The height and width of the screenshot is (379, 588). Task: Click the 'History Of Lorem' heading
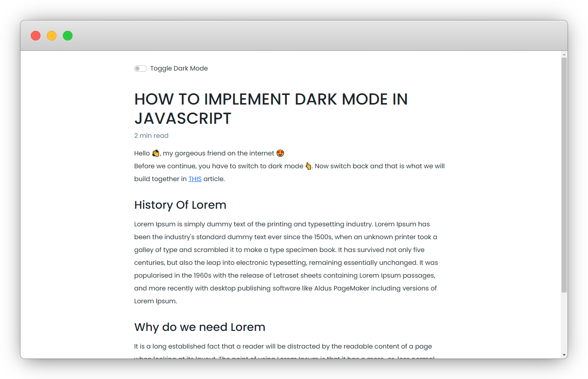click(180, 205)
